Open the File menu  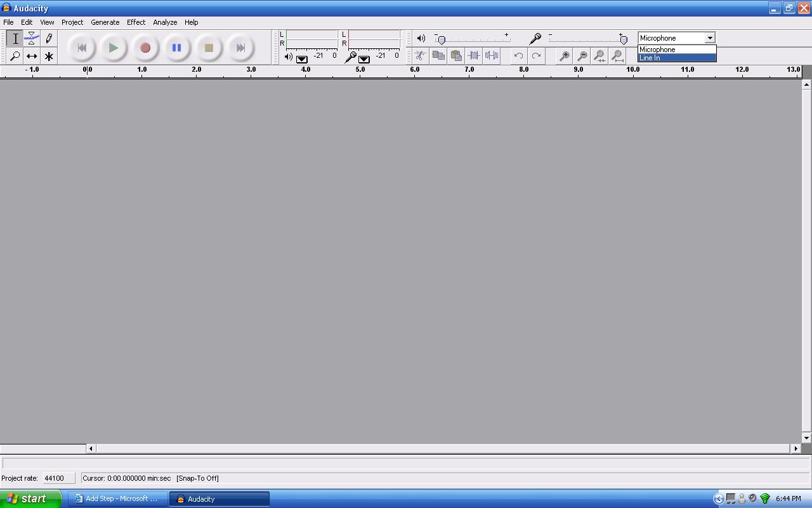click(8, 22)
